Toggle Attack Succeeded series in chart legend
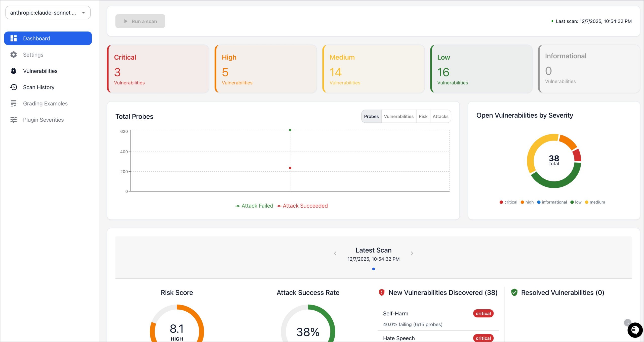The height and width of the screenshot is (342, 644). tap(302, 206)
